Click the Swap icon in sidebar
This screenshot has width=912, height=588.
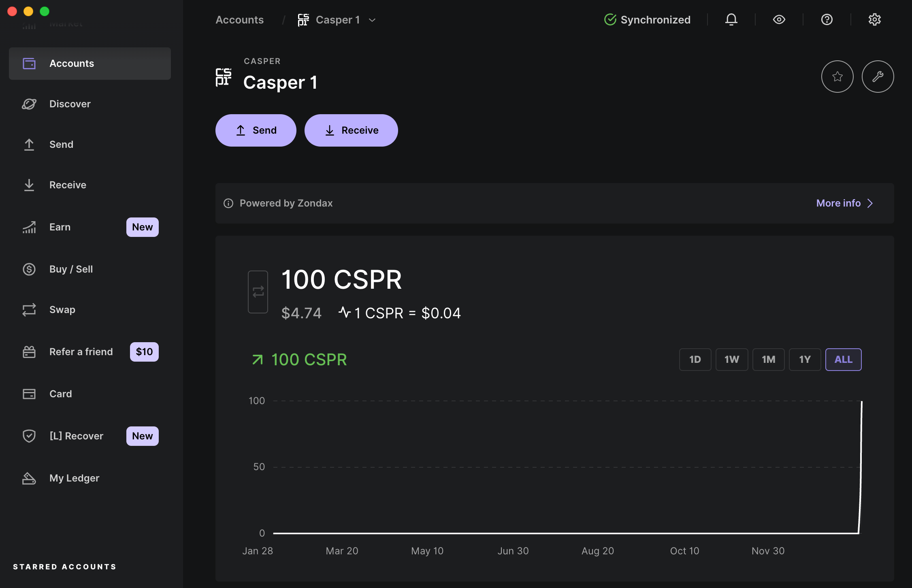pyautogui.click(x=29, y=310)
